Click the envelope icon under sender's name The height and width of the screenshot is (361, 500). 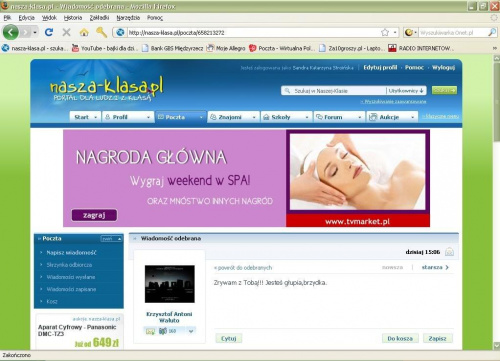pos(150,331)
